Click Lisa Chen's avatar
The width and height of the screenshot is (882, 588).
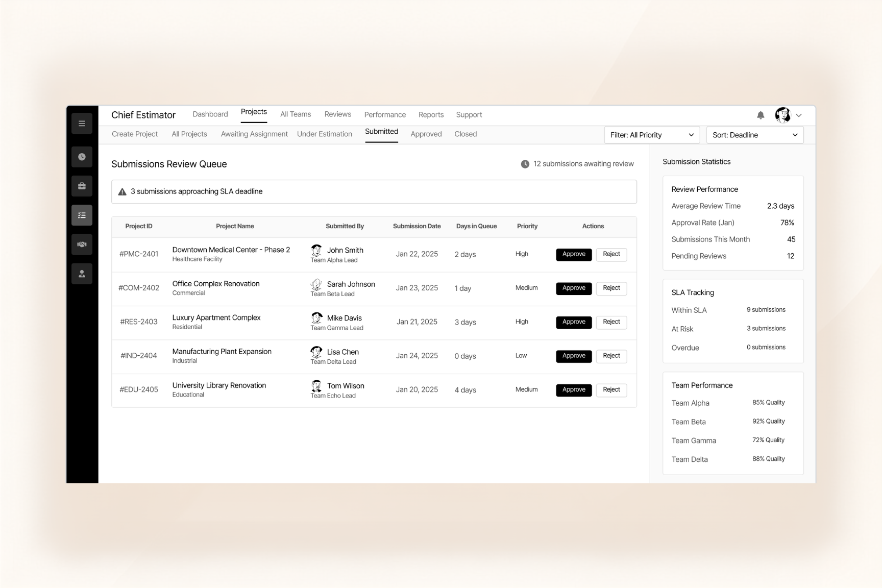pyautogui.click(x=316, y=352)
